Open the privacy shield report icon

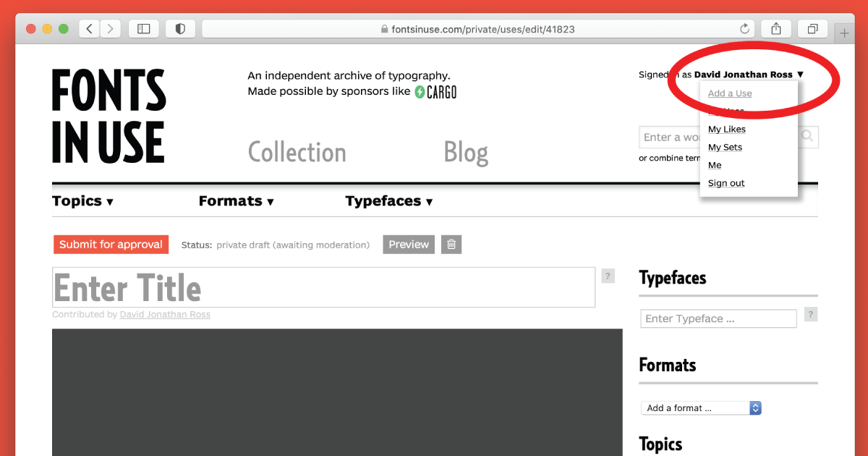click(x=180, y=29)
